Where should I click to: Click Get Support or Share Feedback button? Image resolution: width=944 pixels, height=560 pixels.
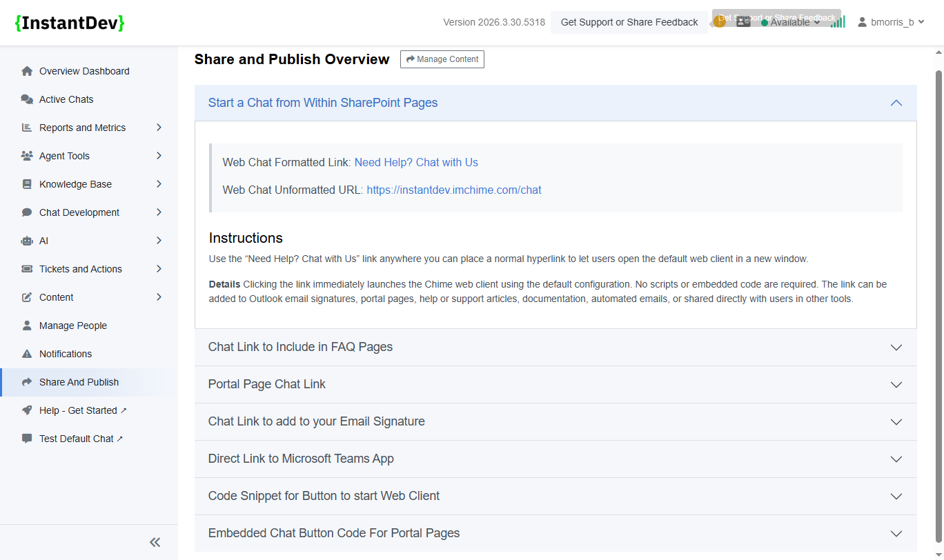pyautogui.click(x=629, y=22)
